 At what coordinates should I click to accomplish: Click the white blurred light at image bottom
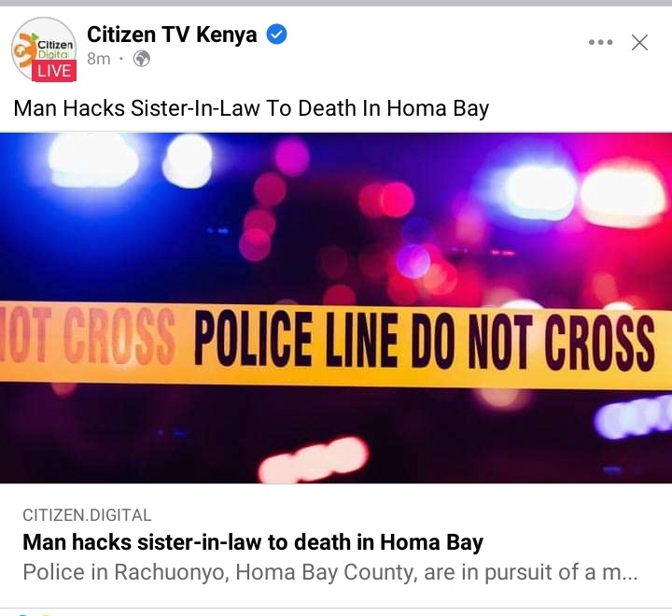point(315,459)
